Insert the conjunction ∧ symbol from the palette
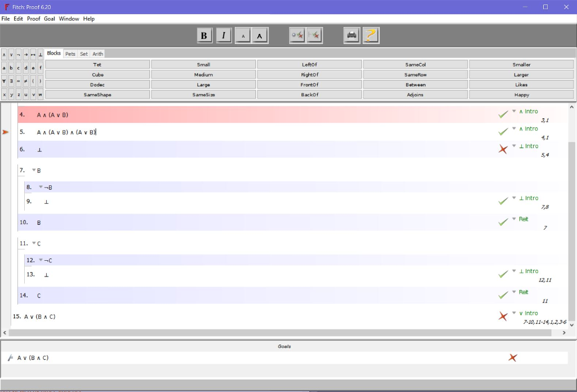 pos(4,55)
